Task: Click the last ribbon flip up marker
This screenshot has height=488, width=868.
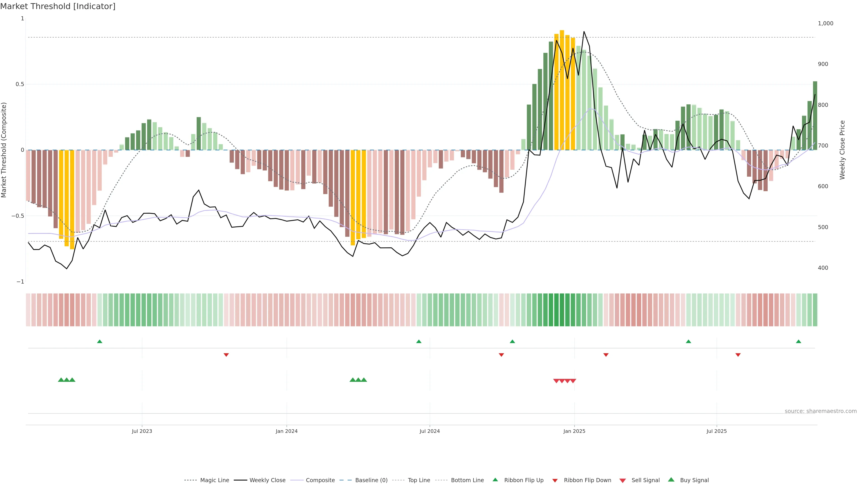Action: pyautogui.click(x=798, y=342)
